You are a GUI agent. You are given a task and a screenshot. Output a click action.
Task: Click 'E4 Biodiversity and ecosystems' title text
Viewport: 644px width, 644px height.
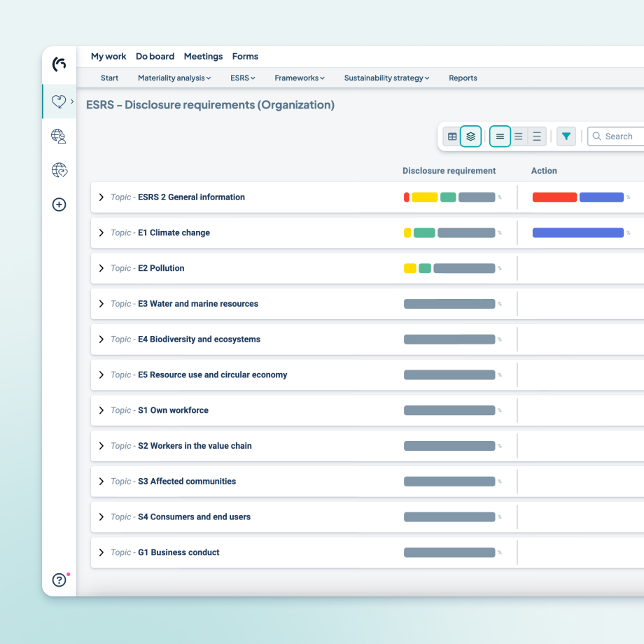coord(199,339)
